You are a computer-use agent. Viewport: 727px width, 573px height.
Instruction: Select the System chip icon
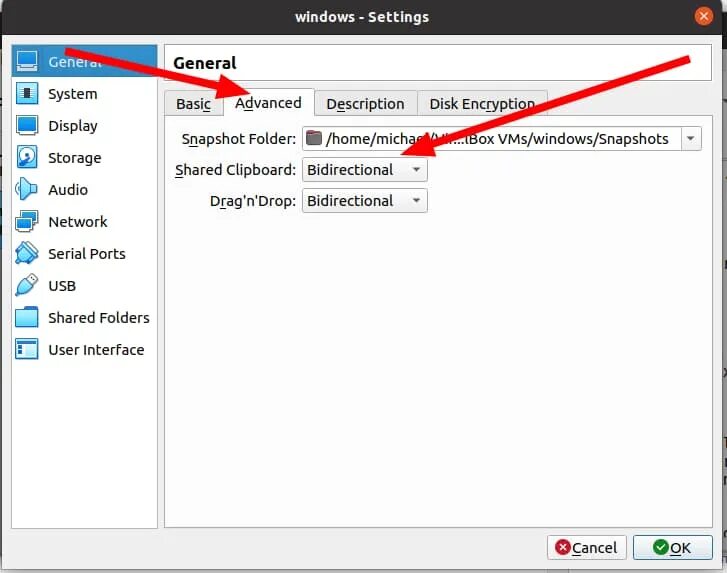pyautogui.click(x=28, y=94)
